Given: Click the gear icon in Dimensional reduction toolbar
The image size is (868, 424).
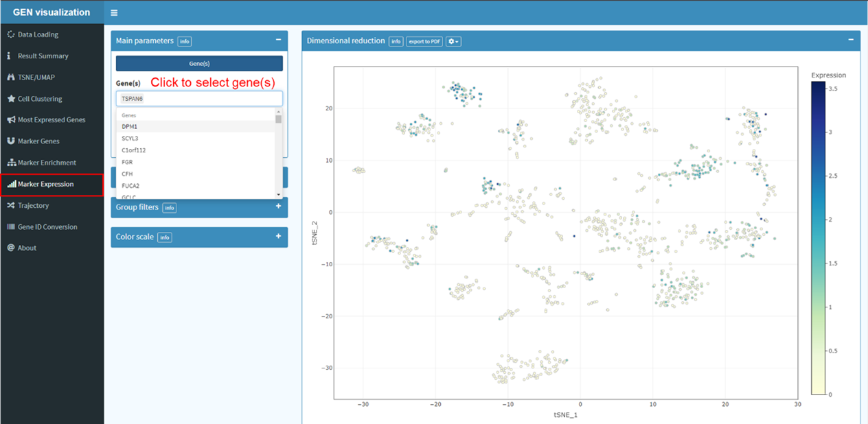Looking at the screenshot, I should (453, 41).
